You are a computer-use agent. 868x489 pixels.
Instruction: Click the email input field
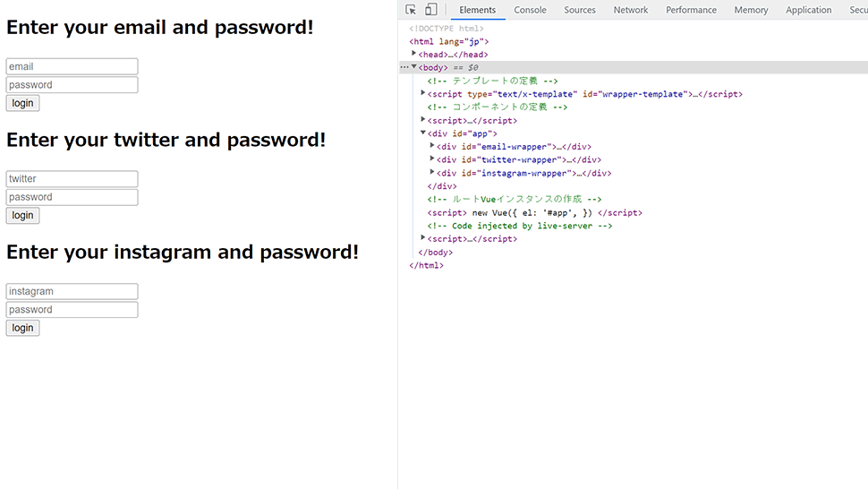72,66
